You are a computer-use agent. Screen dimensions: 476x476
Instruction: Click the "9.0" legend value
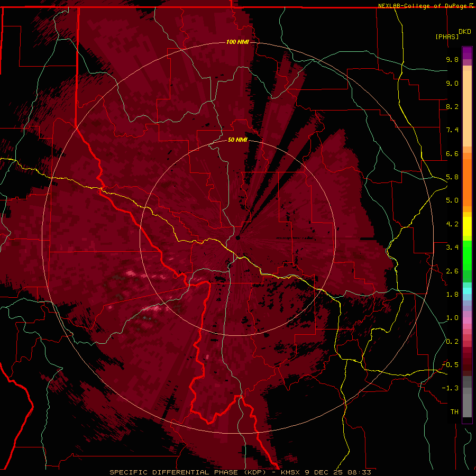(452, 83)
